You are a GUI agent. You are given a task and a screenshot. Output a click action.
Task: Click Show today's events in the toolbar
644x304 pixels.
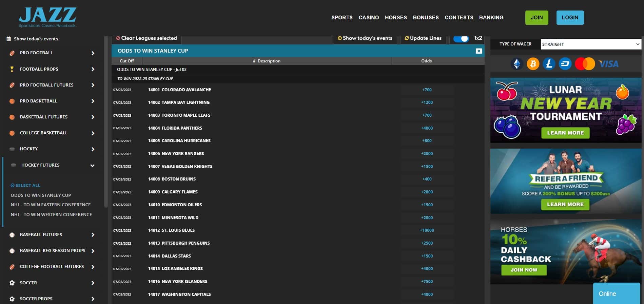[x=365, y=38]
